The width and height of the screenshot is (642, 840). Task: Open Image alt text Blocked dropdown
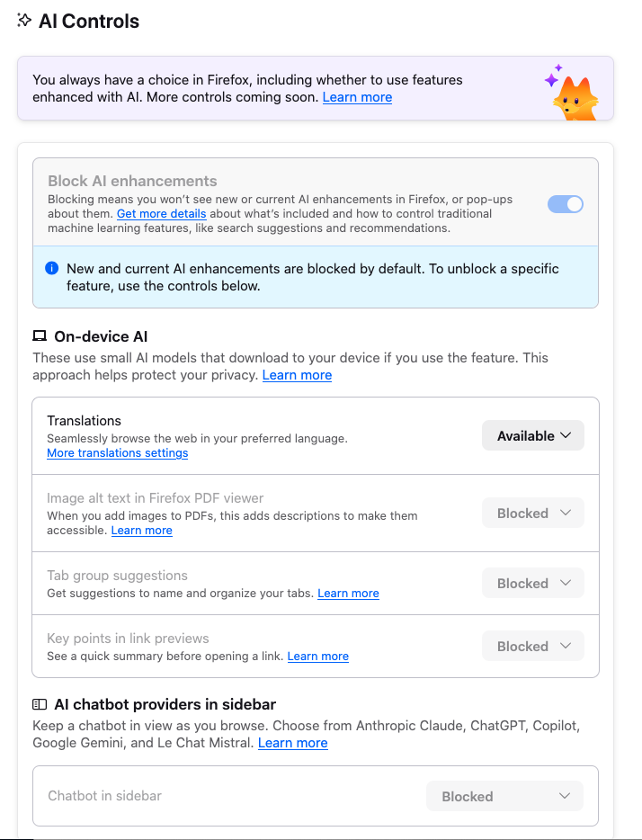tap(533, 514)
